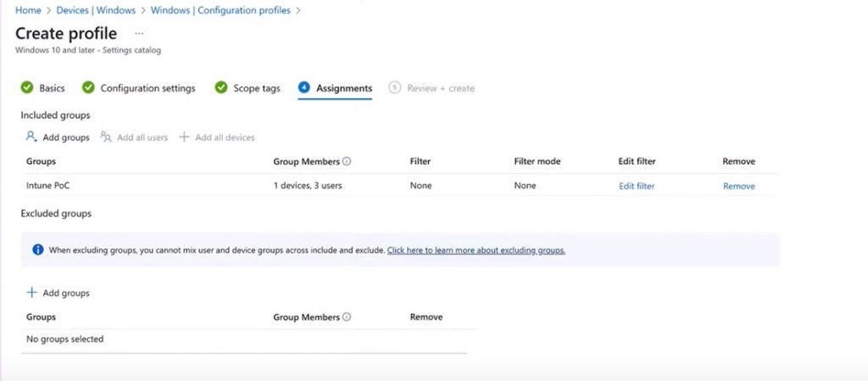The height and width of the screenshot is (381, 868).
Task: Click the Group Members info icon in Included groups
Action: point(348,161)
